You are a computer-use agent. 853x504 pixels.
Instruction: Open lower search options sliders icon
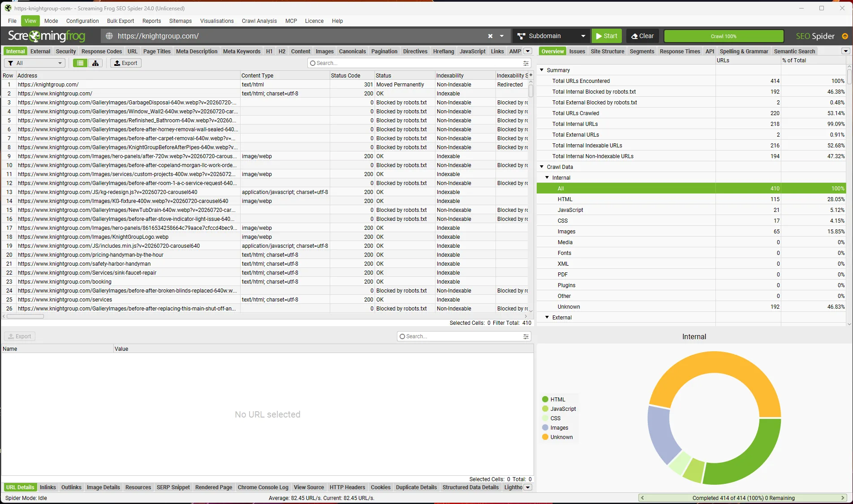526,336
